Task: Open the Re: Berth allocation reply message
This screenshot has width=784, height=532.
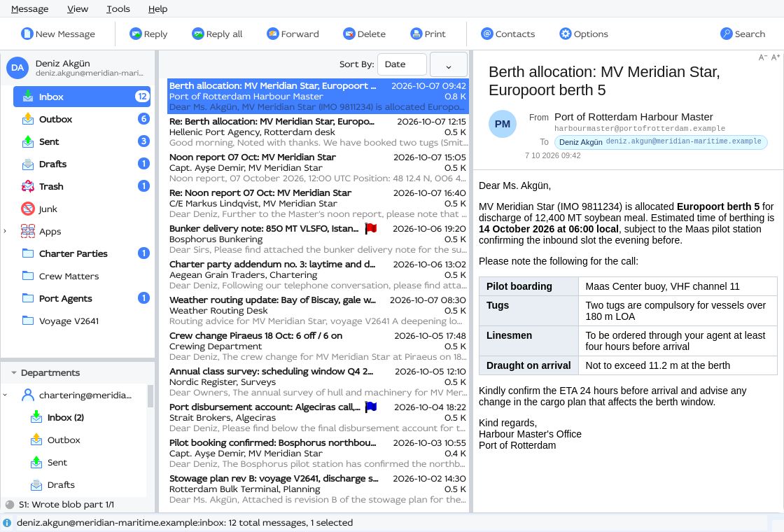Action: [x=318, y=132]
